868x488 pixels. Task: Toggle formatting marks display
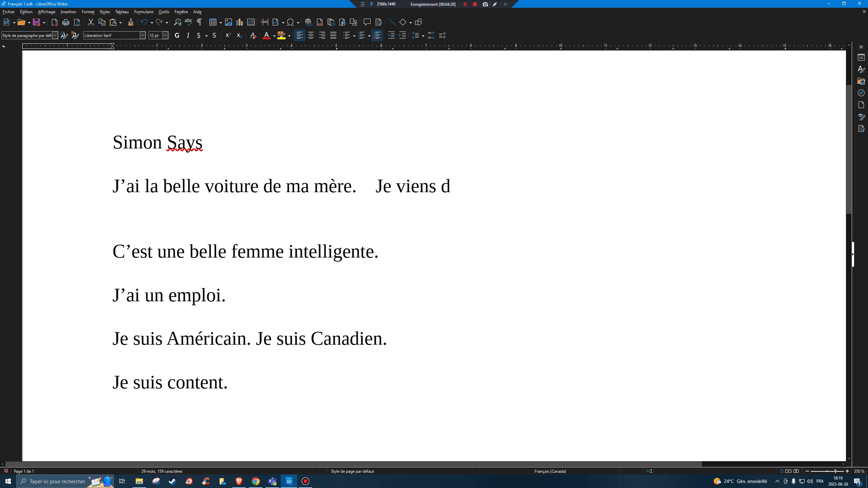199,22
